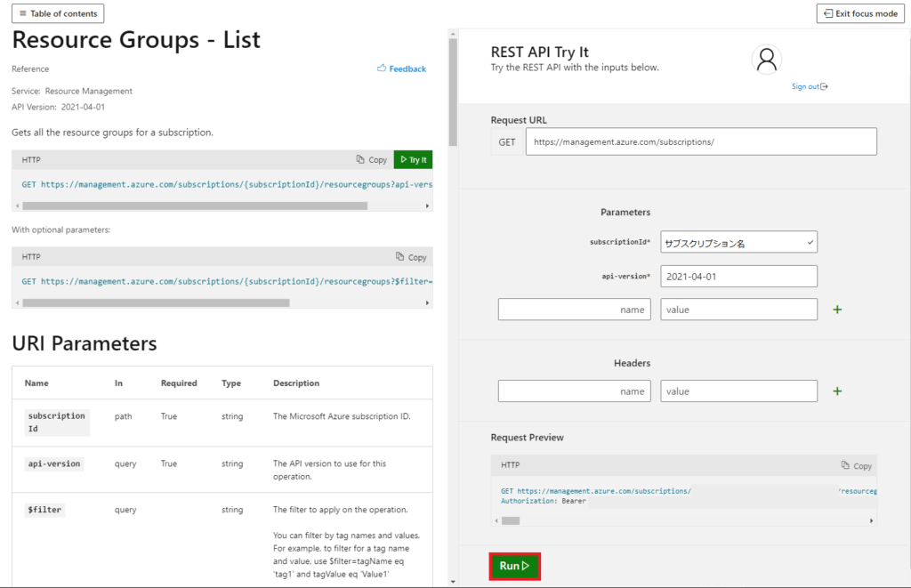Image resolution: width=911 pixels, height=588 pixels.
Task: Click the user profile avatar icon
Action: pyautogui.click(x=766, y=59)
